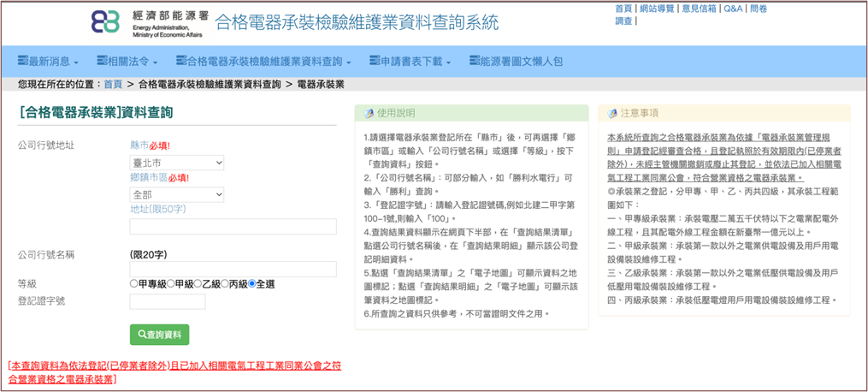Click the Energy Administration logo
This screenshot has width=868, height=392.
[145, 23]
